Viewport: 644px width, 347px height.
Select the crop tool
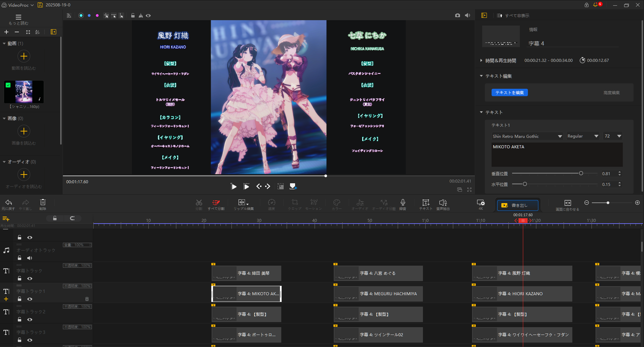coord(295,202)
